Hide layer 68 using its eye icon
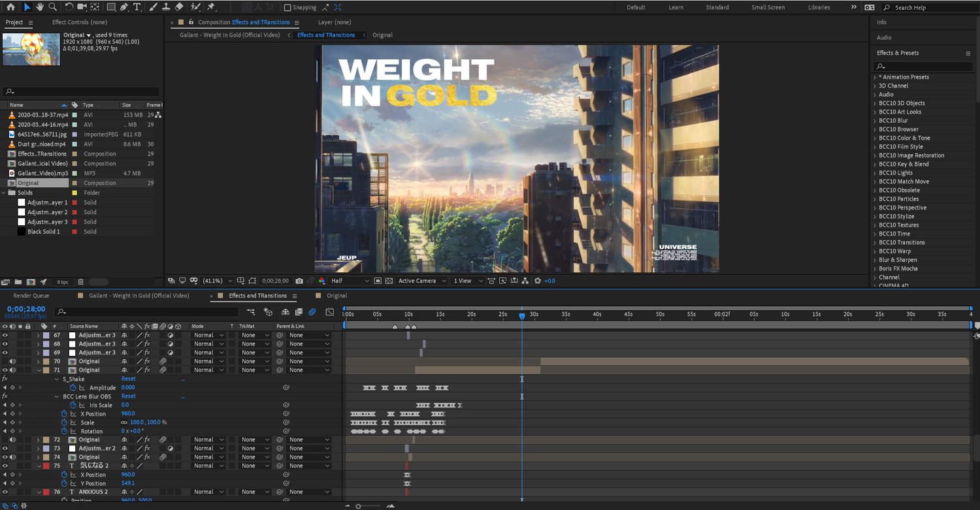 click(5, 343)
